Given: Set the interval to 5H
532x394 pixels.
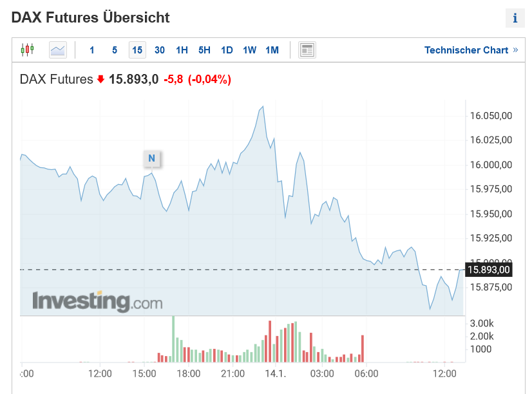Looking at the screenshot, I should click(204, 50).
